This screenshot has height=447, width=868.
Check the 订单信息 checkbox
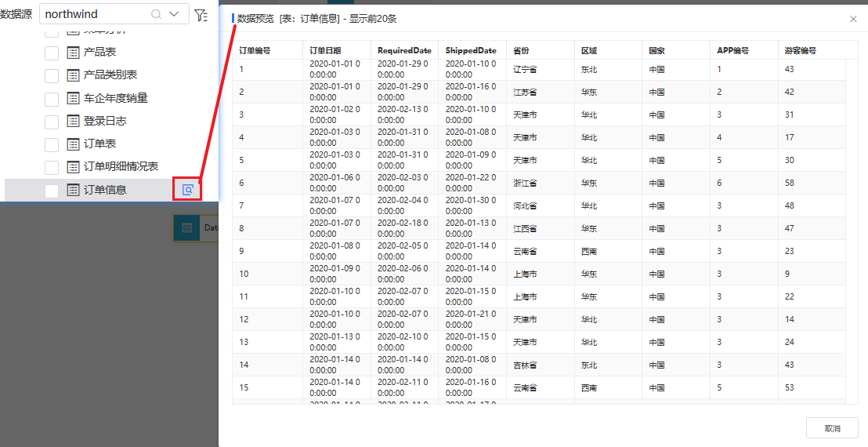(52, 191)
